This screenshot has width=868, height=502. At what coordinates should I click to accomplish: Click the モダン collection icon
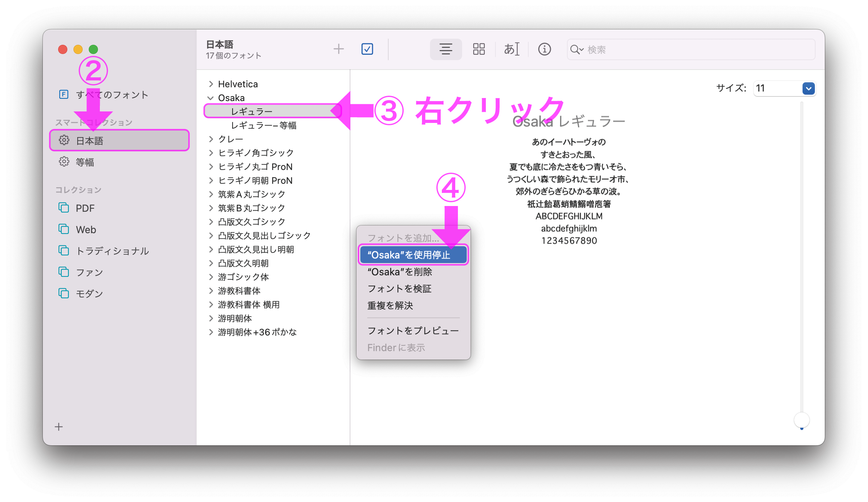point(64,293)
